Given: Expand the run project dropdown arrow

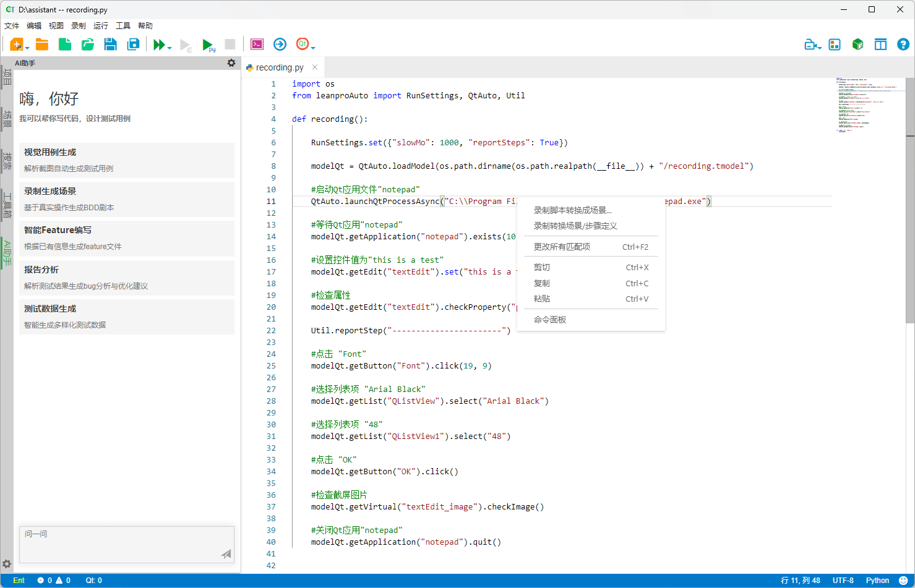Looking at the screenshot, I should pos(170,48).
